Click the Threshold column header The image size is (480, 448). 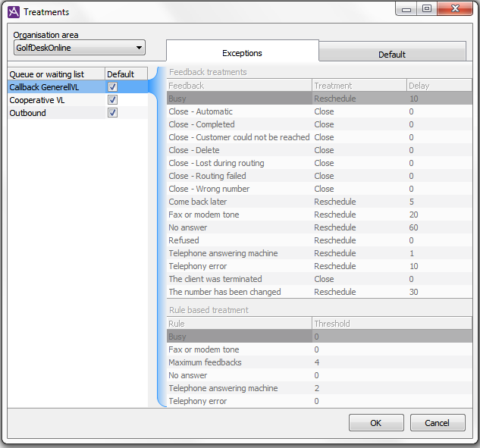pos(391,324)
